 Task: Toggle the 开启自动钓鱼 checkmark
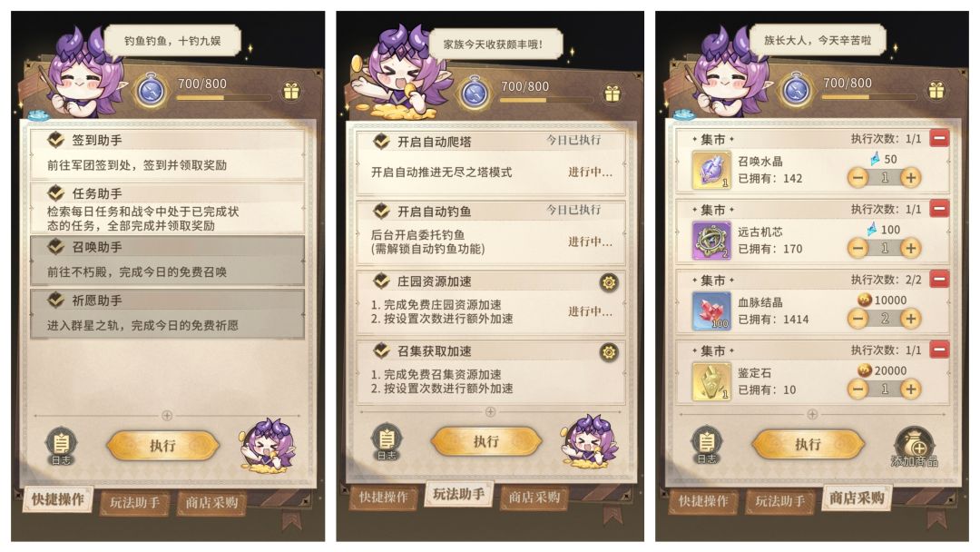click(381, 211)
